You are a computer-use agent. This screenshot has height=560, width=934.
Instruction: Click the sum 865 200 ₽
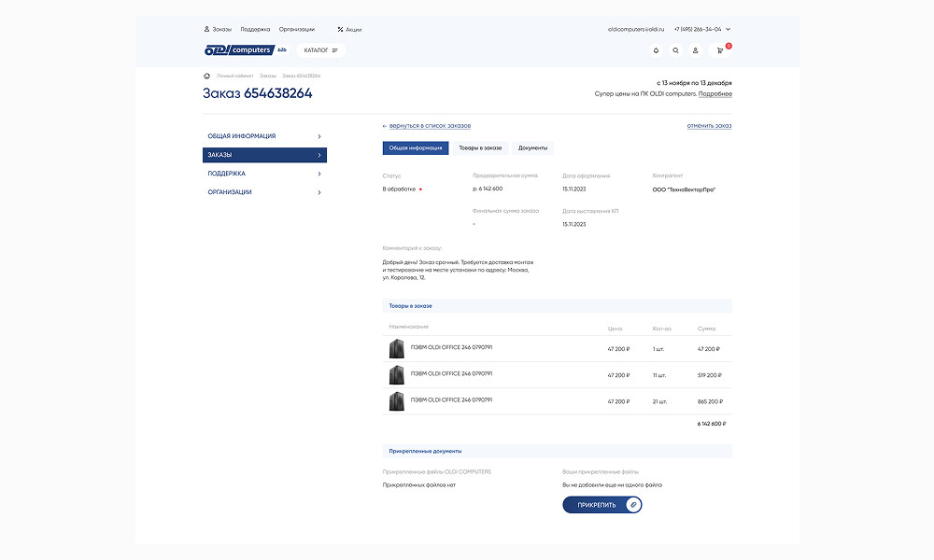pyautogui.click(x=710, y=401)
